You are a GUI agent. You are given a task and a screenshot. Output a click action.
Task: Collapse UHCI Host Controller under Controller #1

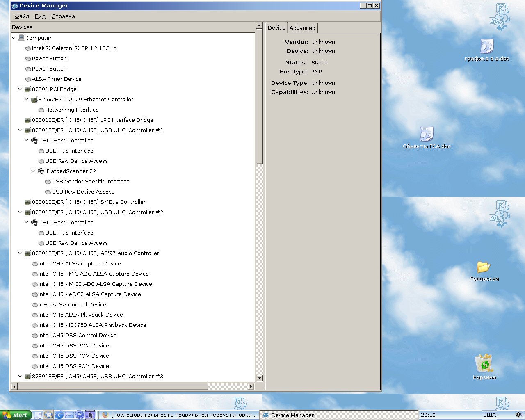coord(27,140)
